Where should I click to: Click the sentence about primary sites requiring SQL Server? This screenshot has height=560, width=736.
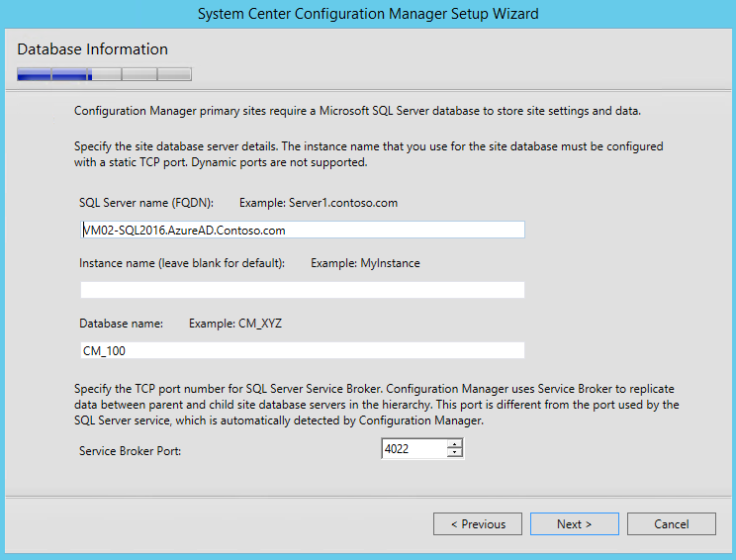(x=357, y=111)
